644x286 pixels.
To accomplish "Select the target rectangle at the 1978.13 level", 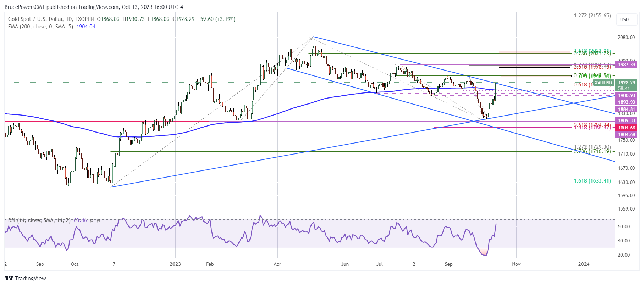I will pos(534,66).
